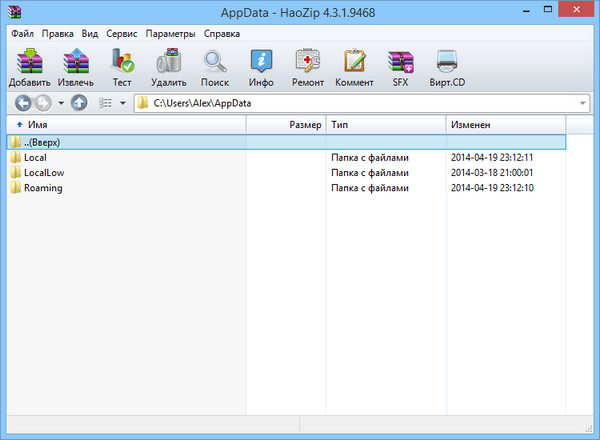Show archive details with Инфо icon
600x440 pixels.
coord(261,67)
